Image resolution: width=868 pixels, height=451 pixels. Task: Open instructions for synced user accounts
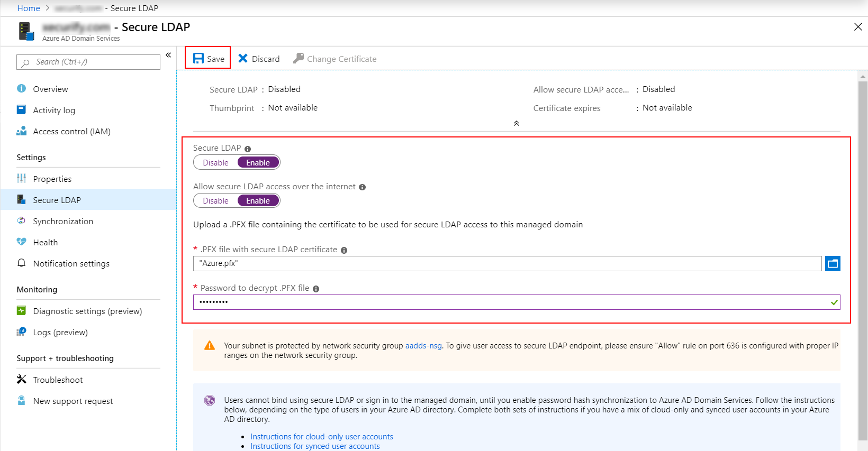[315, 446]
